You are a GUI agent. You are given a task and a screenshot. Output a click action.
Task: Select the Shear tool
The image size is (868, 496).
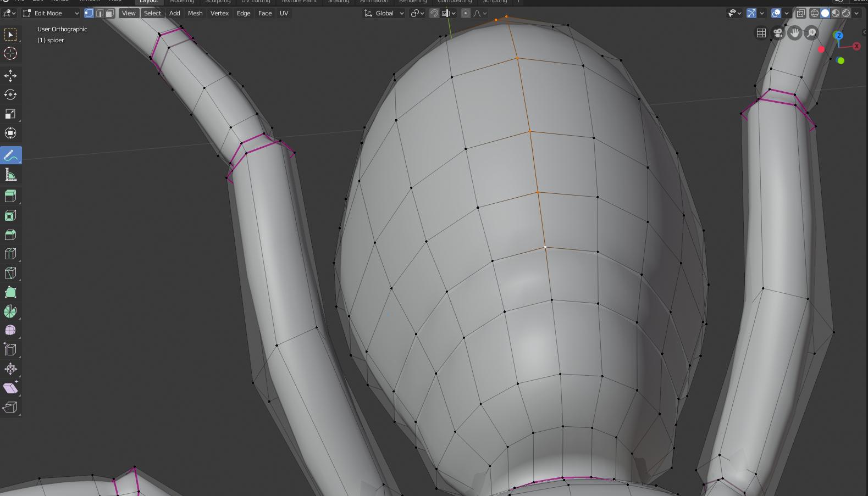pos(10,388)
